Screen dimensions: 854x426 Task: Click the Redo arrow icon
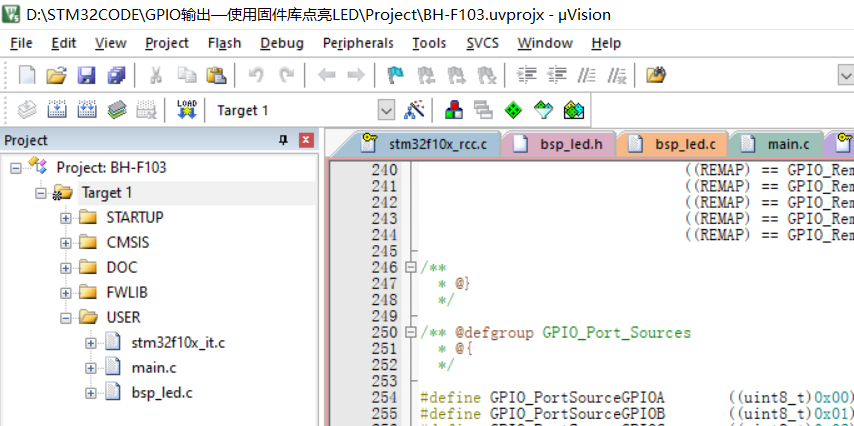click(286, 75)
